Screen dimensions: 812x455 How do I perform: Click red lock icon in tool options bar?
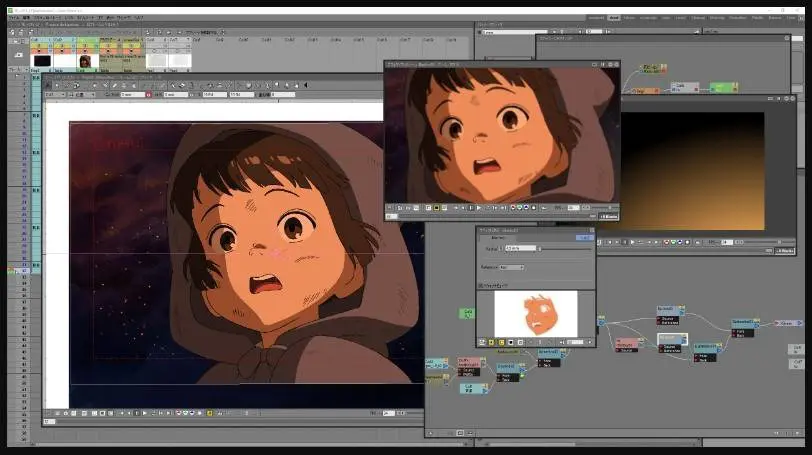pos(149,95)
